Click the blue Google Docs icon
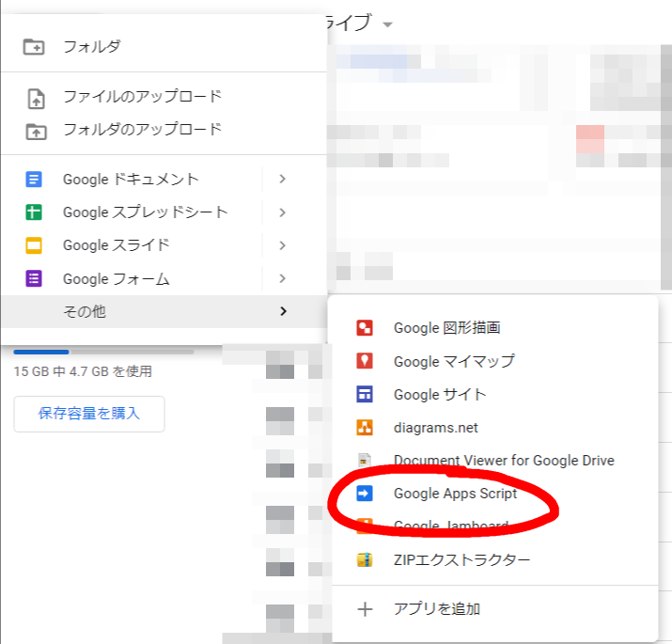The image size is (672, 644). (34, 180)
